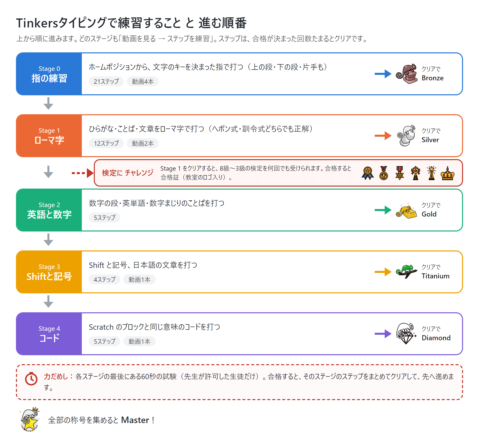
Task: Click the red clock icon beside 力だめし
Action: coord(31,379)
